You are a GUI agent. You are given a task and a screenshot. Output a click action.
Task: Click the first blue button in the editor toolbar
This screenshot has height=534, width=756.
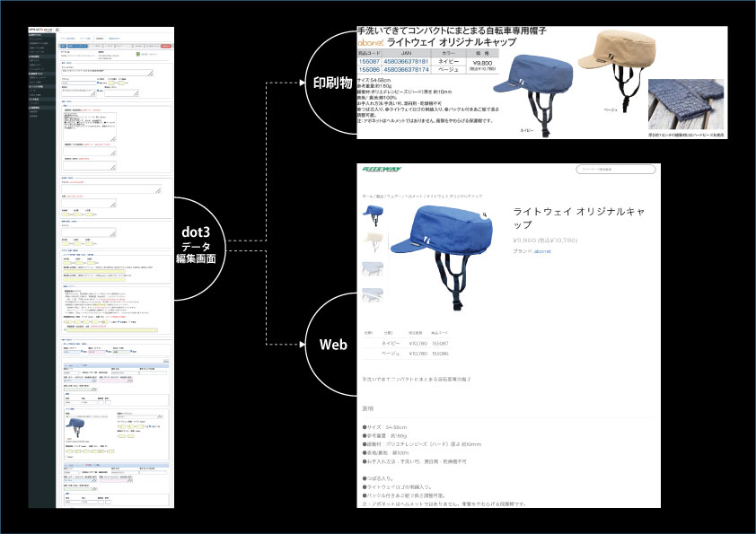pyautogui.click(x=63, y=47)
